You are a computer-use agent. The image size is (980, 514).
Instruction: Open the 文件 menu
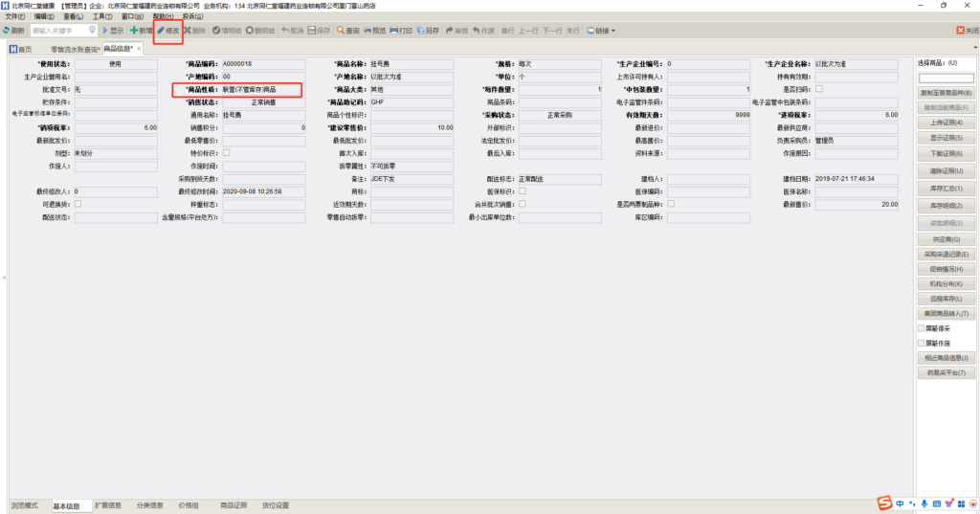point(15,16)
